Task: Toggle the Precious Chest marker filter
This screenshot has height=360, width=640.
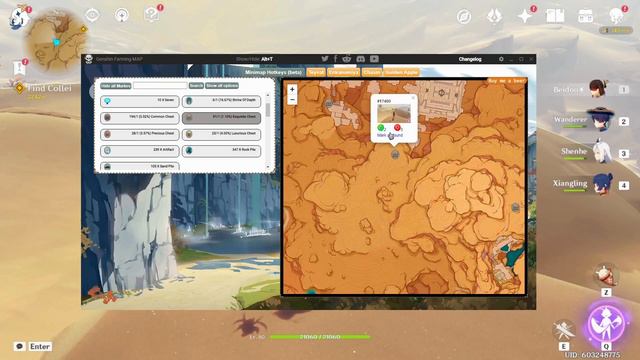Action: [140, 134]
